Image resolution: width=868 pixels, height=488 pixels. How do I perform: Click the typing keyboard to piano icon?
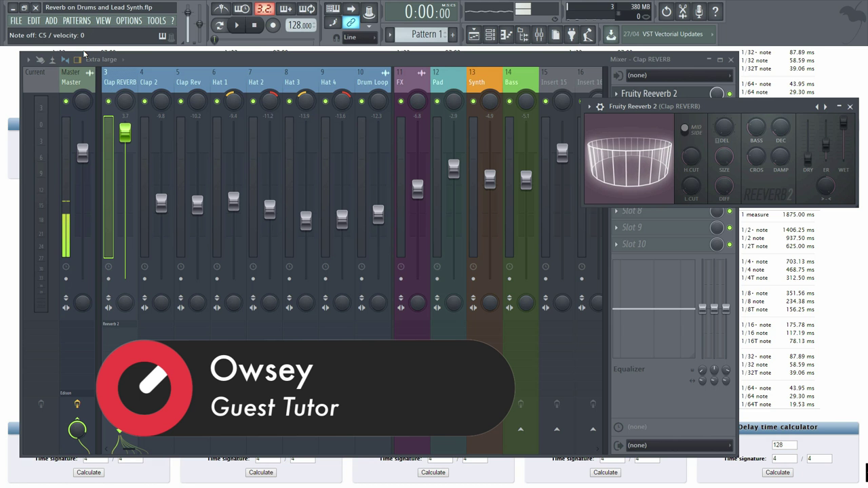(x=332, y=9)
